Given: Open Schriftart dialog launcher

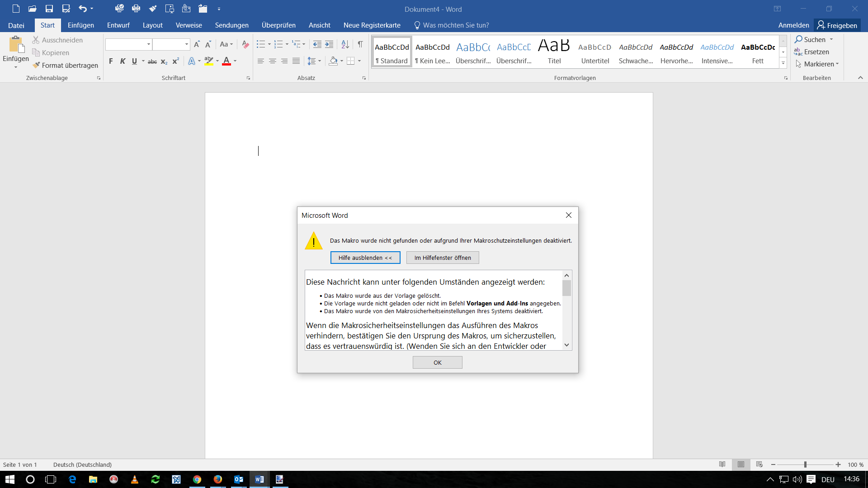Looking at the screenshot, I should 248,78.
